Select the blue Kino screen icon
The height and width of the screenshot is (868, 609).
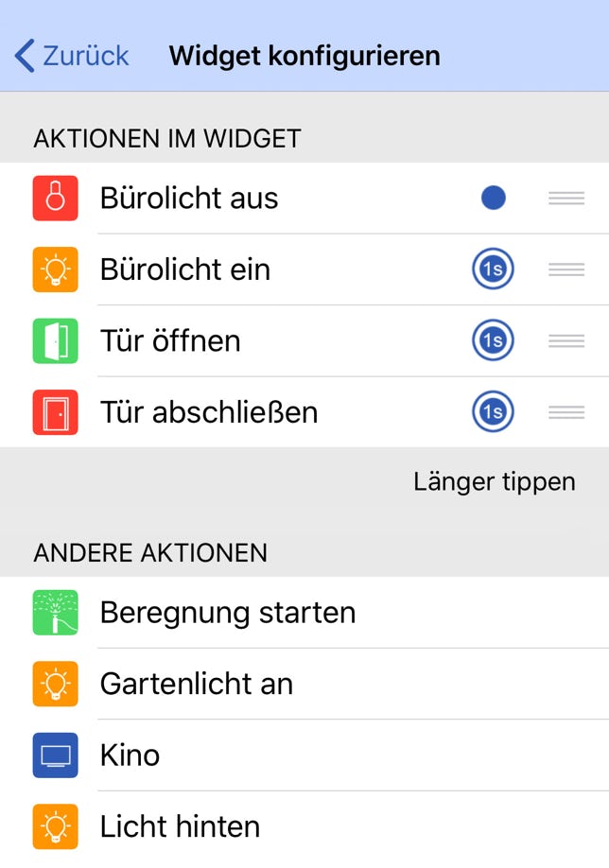(x=57, y=755)
